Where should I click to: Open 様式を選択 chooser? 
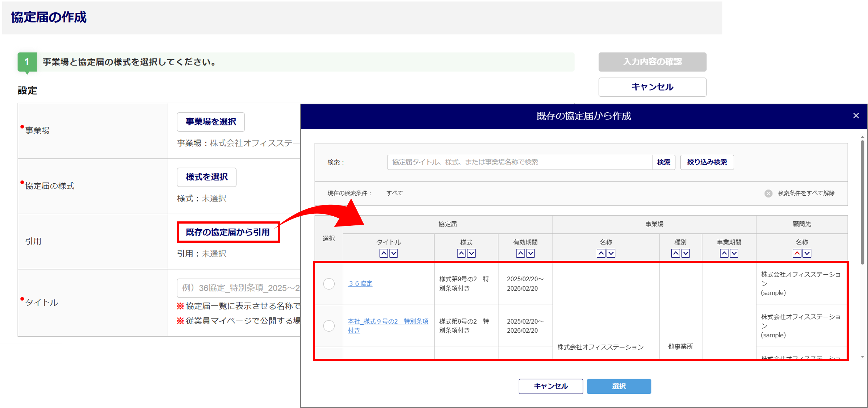pos(206,177)
